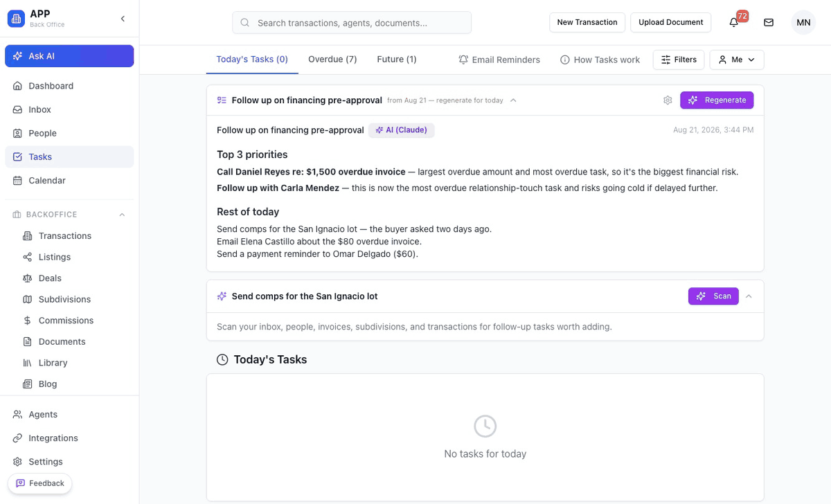The width and height of the screenshot is (831, 504).
Task: Click the Scan button
Action: coord(713,296)
